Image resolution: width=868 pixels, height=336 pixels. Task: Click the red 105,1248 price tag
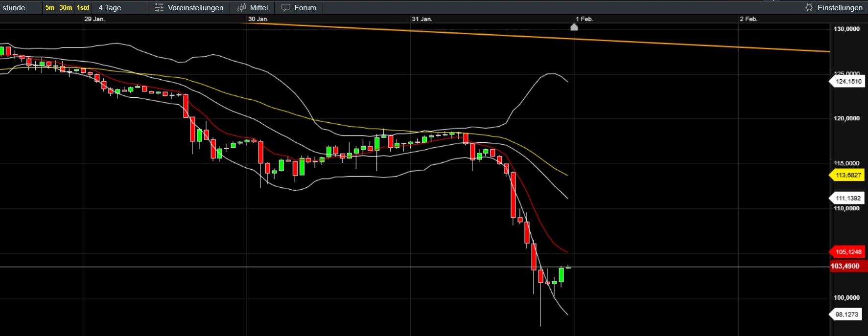click(848, 252)
